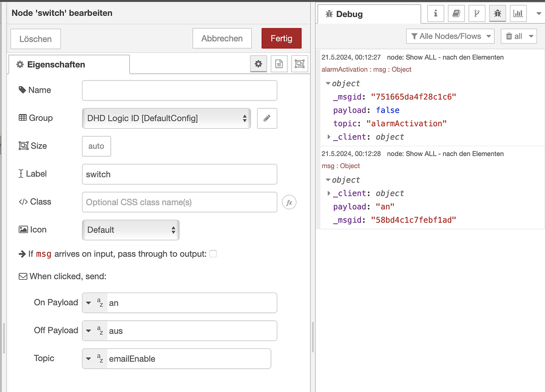The height and width of the screenshot is (392, 545).
Task: Switch On Payload type via a-z selector
Action: tap(94, 302)
